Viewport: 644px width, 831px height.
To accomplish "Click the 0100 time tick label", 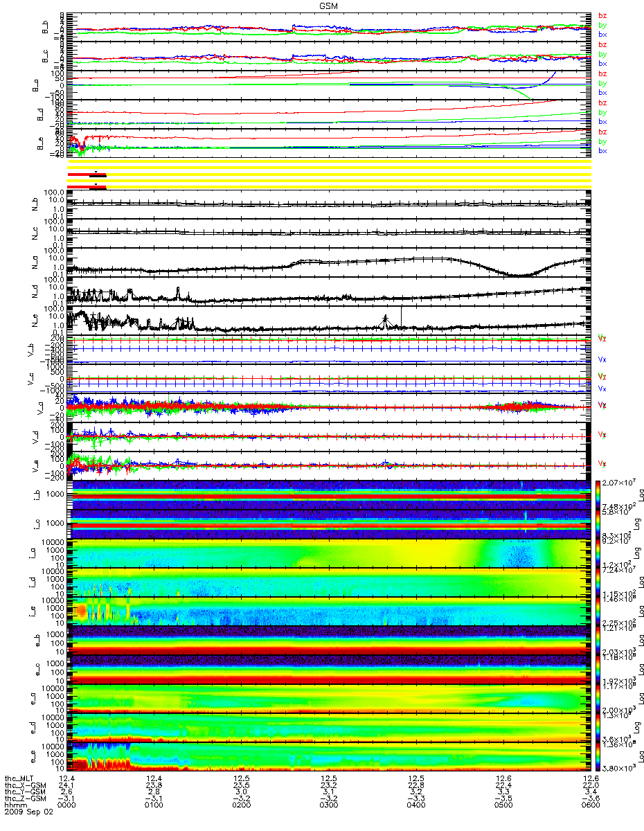I will (x=153, y=805).
